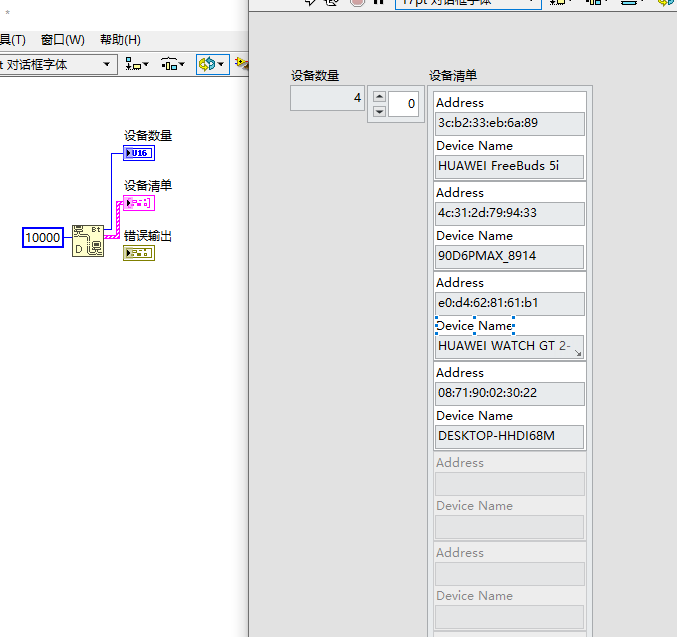
Task: Click Device Name label above 90D6PMAX_8914
Action: [475, 236]
